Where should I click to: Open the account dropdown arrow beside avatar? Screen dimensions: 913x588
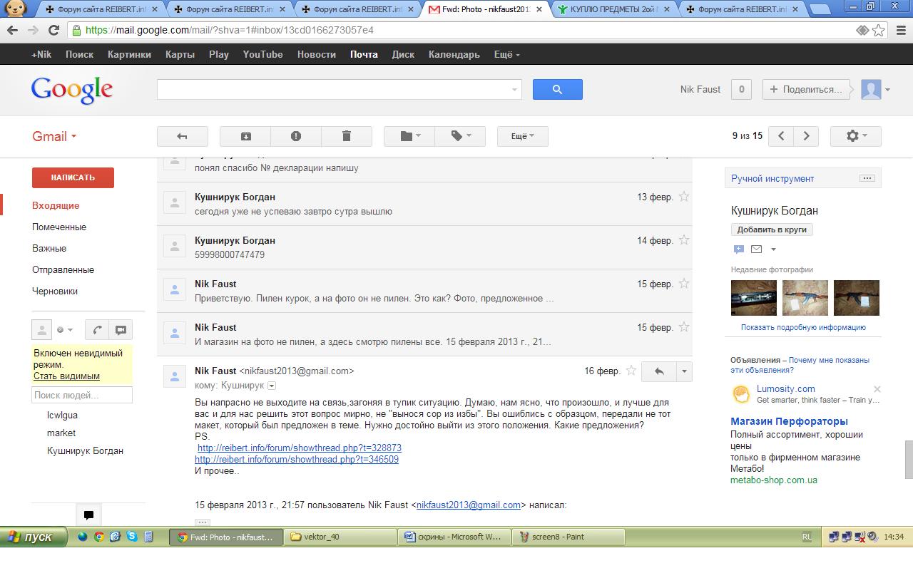887,90
